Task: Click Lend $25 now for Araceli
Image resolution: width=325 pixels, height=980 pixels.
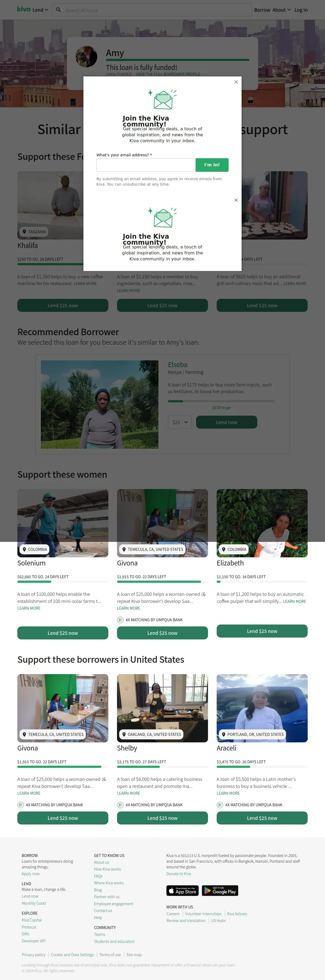Action: (x=262, y=818)
